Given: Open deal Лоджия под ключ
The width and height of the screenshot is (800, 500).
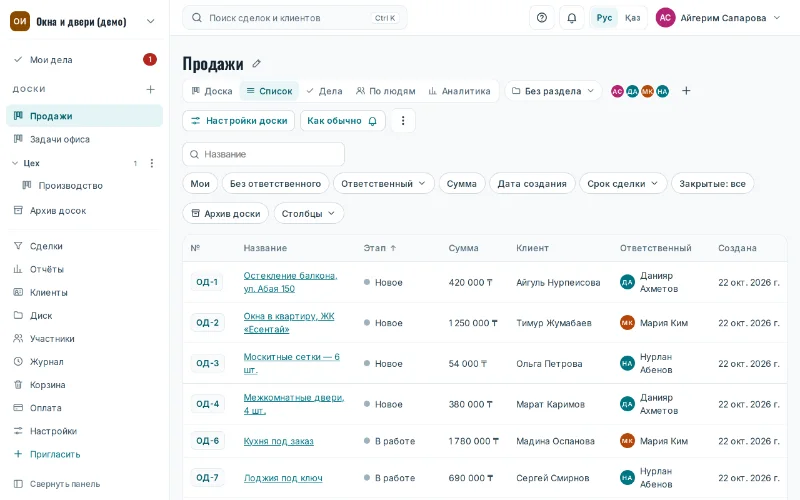Looking at the screenshot, I should (283, 478).
